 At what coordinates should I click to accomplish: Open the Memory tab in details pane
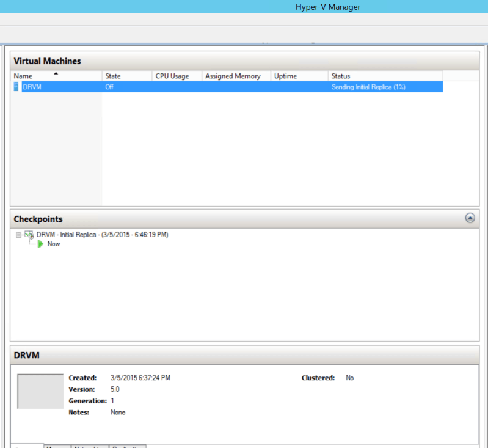click(57, 446)
